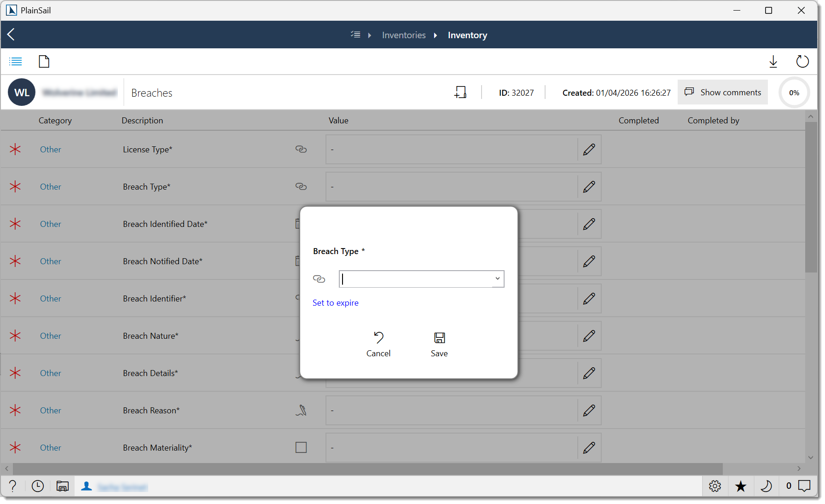The image size is (825, 504).
Task: Click the link icon inside the Breach Type dialog
Action: 320,278
